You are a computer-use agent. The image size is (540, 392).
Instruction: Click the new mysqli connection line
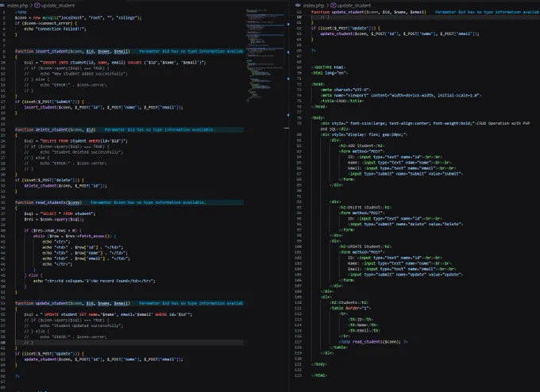point(78,17)
